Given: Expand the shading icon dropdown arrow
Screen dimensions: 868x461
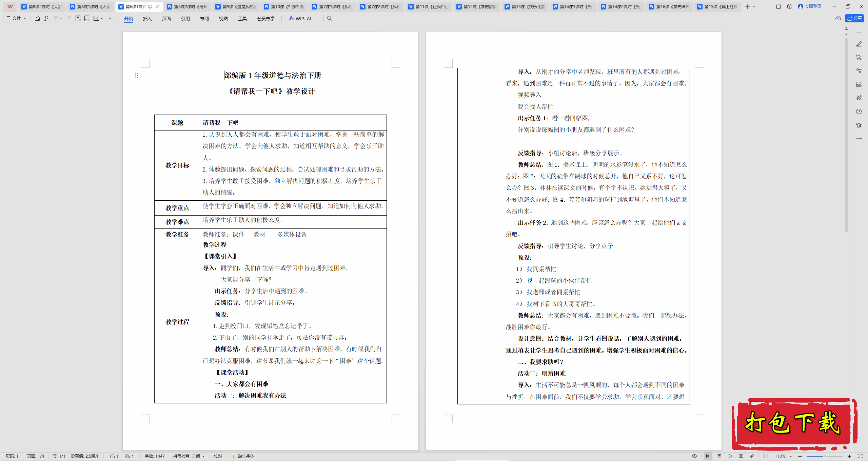Looking at the screenshot, I should coord(102,19).
